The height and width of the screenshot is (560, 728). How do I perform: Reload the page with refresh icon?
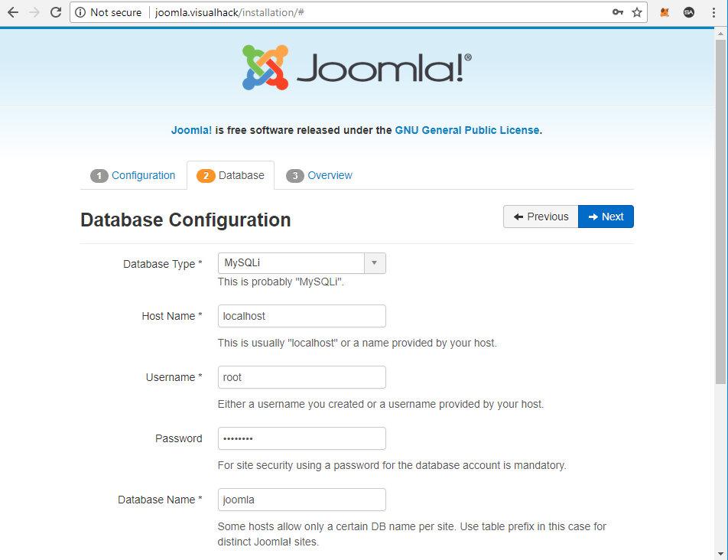tap(56, 12)
